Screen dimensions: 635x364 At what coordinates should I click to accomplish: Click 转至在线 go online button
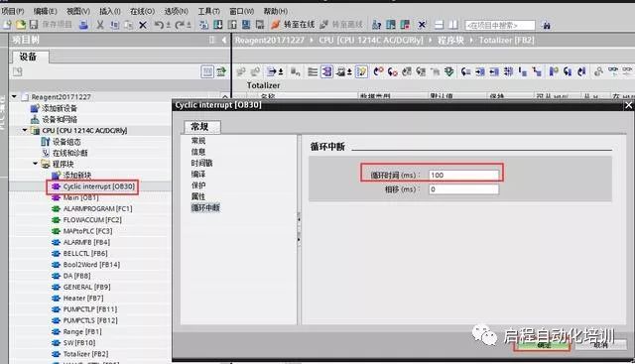(x=293, y=25)
